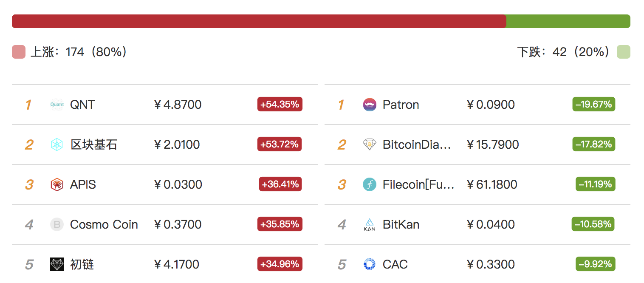Click the red 上涨 legend swatch
The image size is (644, 283).
[x=19, y=52]
